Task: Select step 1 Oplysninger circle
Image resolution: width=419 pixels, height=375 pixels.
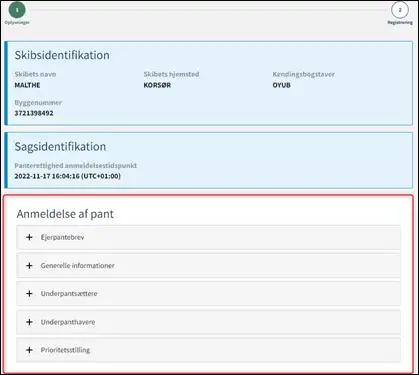Action: click(x=17, y=10)
